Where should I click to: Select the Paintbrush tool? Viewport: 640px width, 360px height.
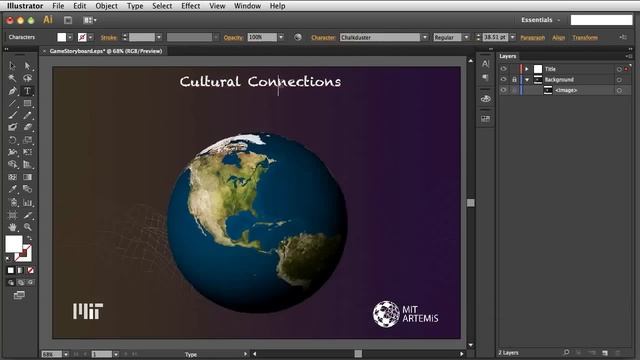tap(12, 116)
